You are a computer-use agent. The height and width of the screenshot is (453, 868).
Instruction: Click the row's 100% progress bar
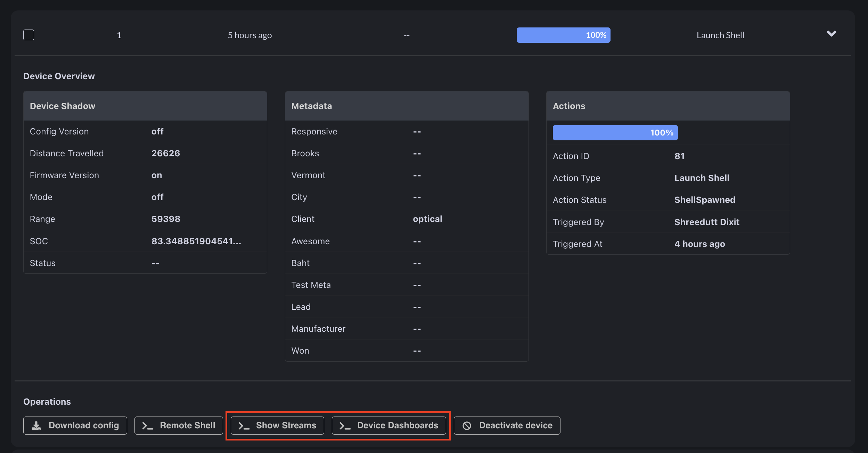(563, 35)
